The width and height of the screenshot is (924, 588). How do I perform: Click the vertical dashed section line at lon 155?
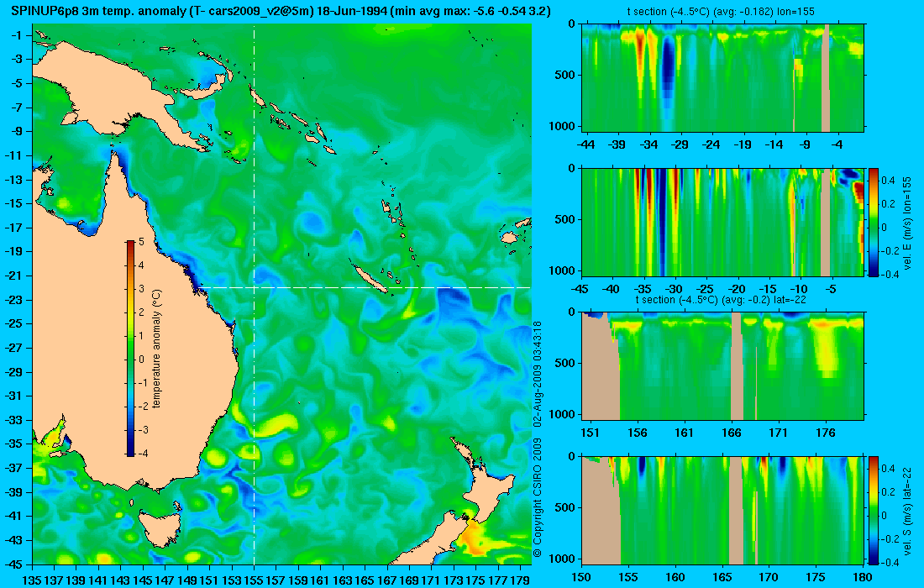[254, 295]
